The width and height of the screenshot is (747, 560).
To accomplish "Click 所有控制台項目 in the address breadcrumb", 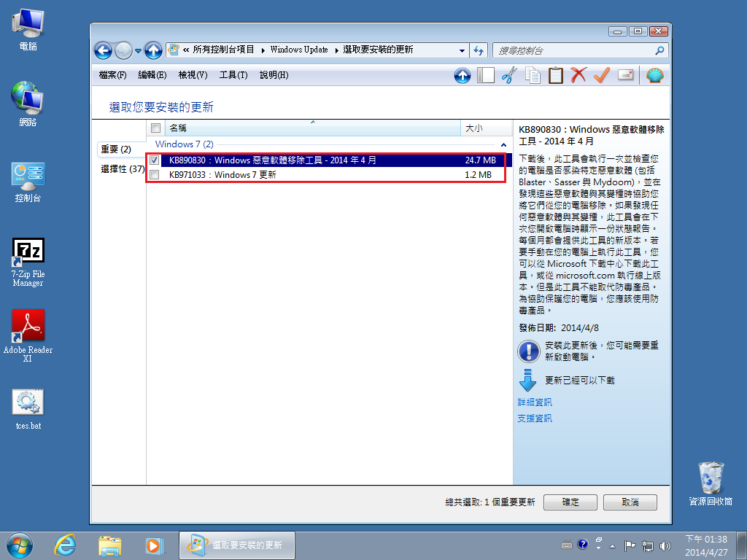I will pos(223,50).
